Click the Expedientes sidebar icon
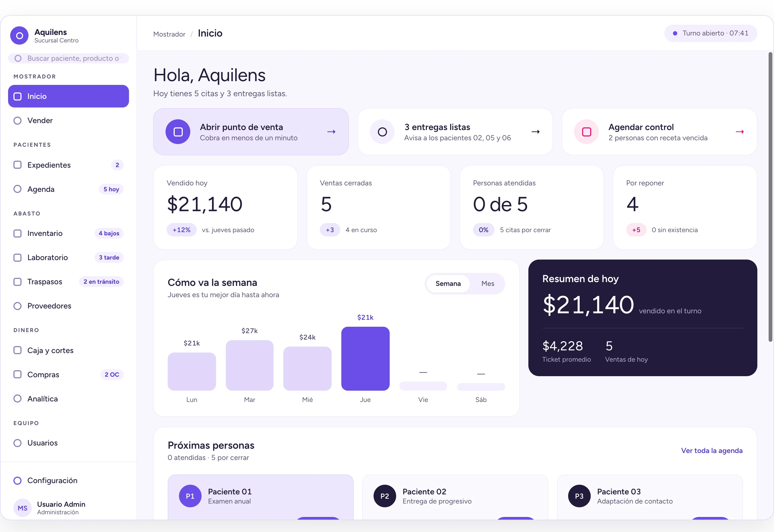 coord(17,165)
